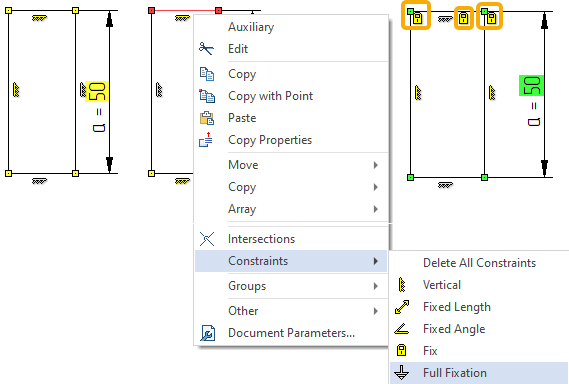Select Paste menu entry
Viewport: 569px width, 384px height.
click(x=291, y=118)
